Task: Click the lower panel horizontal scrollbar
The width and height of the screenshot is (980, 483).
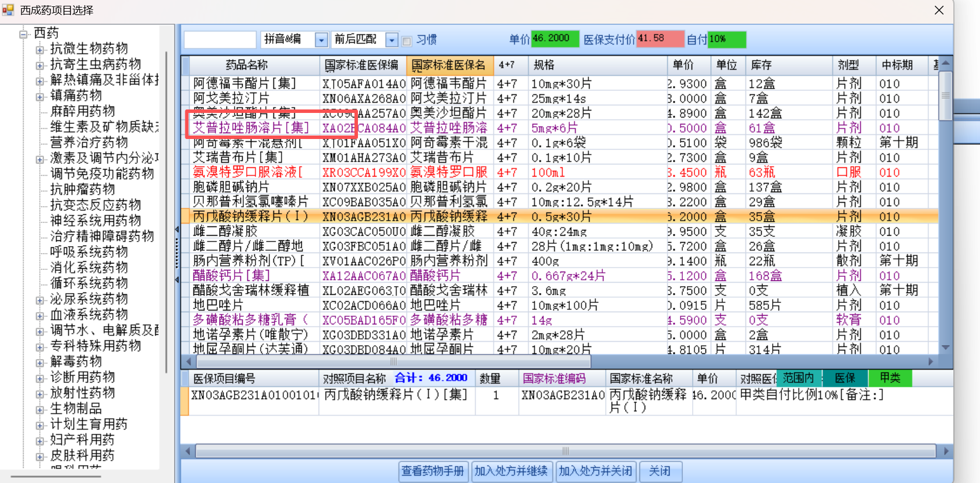Action: [x=565, y=451]
